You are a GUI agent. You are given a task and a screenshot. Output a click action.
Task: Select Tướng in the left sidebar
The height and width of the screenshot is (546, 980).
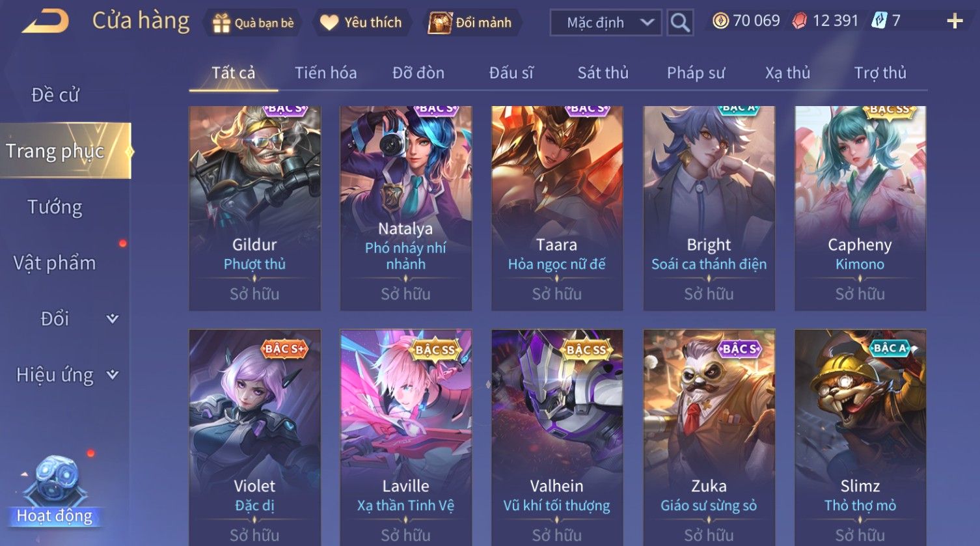pyautogui.click(x=55, y=207)
